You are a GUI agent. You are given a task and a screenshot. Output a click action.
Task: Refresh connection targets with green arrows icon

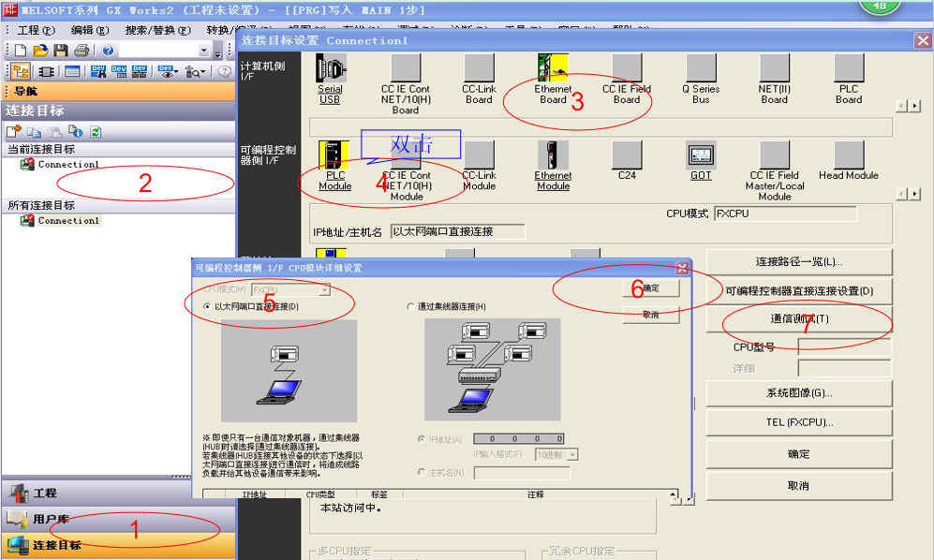tap(96, 132)
